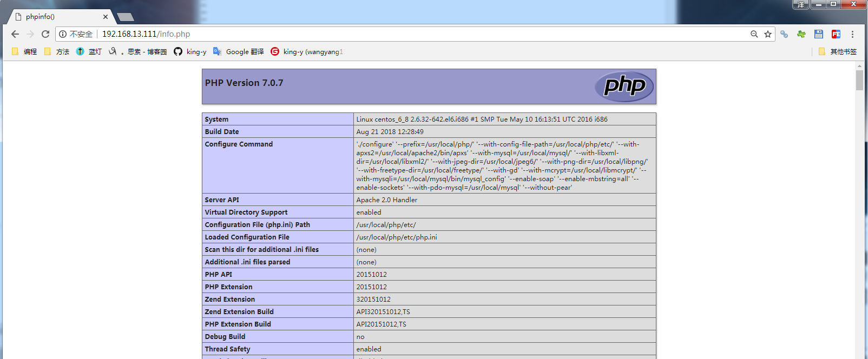Click the page scrollbar thumb
The width and height of the screenshot is (868, 359).
[x=859, y=80]
